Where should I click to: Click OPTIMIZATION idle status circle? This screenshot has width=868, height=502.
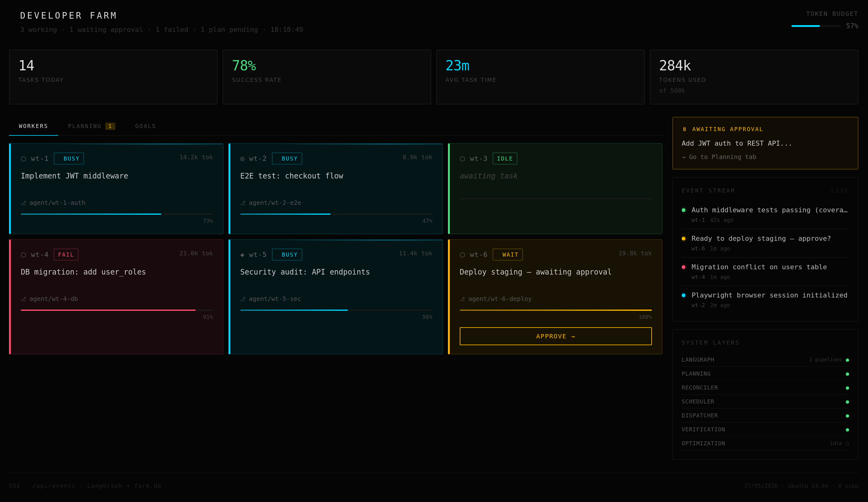(x=847, y=444)
